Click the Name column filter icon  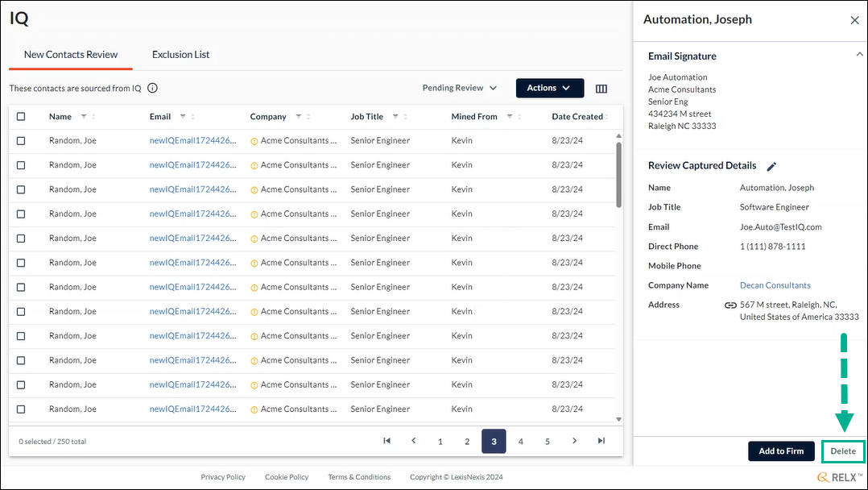click(84, 116)
